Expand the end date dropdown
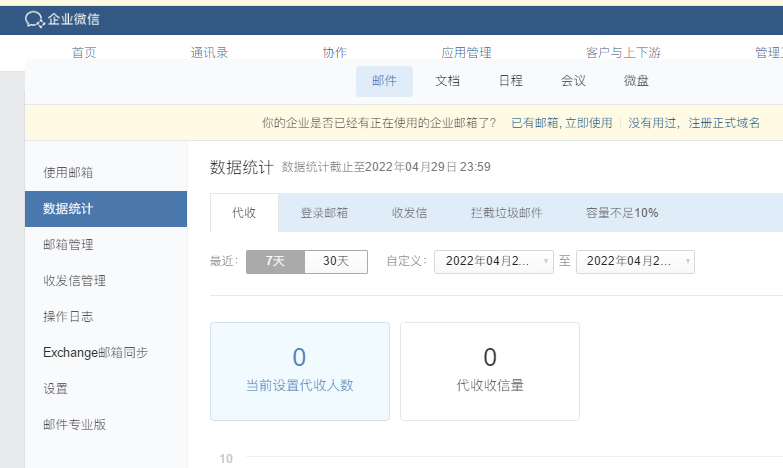783x468 pixels. point(635,261)
